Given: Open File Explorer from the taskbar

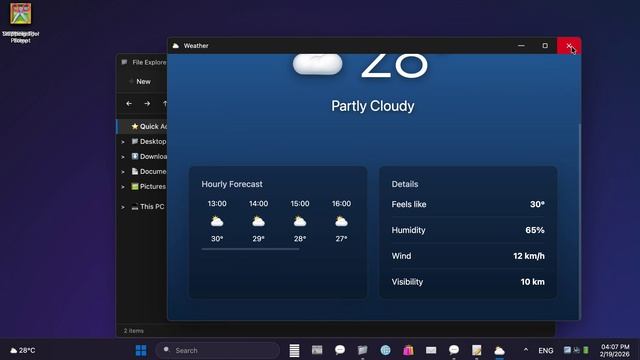Looking at the screenshot, I should (x=362, y=350).
